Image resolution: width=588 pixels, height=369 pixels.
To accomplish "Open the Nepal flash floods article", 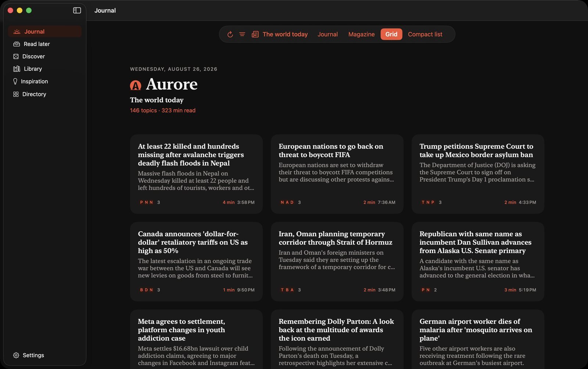I will [196, 174].
